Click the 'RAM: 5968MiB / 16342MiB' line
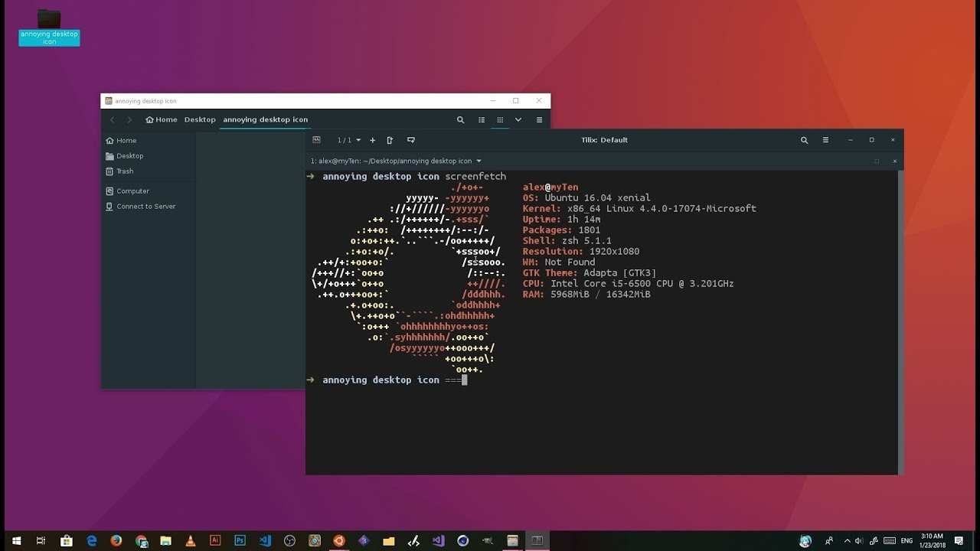This screenshot has height=551, width=980. pyautogui.click(x=586, y=295)
